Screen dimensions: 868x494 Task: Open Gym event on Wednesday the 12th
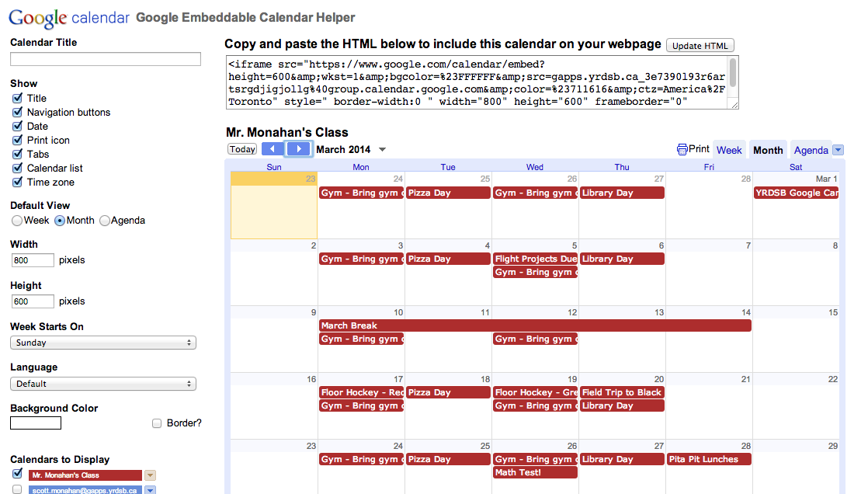coord(535,339)
